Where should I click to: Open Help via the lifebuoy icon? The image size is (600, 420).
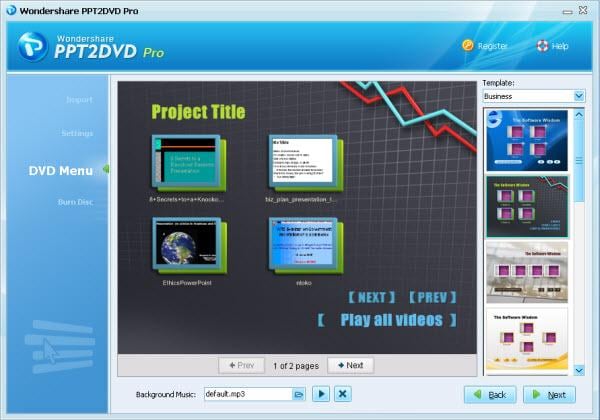coord(542,46)
